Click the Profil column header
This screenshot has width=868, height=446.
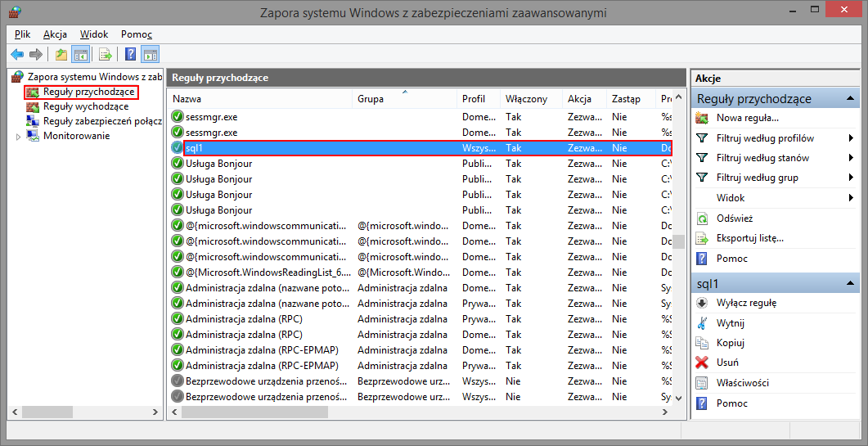pos(479,99)
